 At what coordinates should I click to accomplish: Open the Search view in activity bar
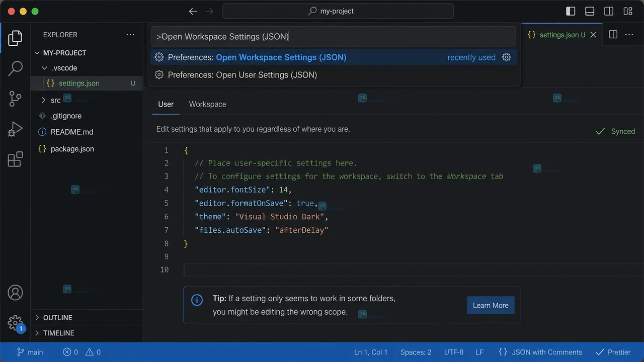[x=15, y=68]
